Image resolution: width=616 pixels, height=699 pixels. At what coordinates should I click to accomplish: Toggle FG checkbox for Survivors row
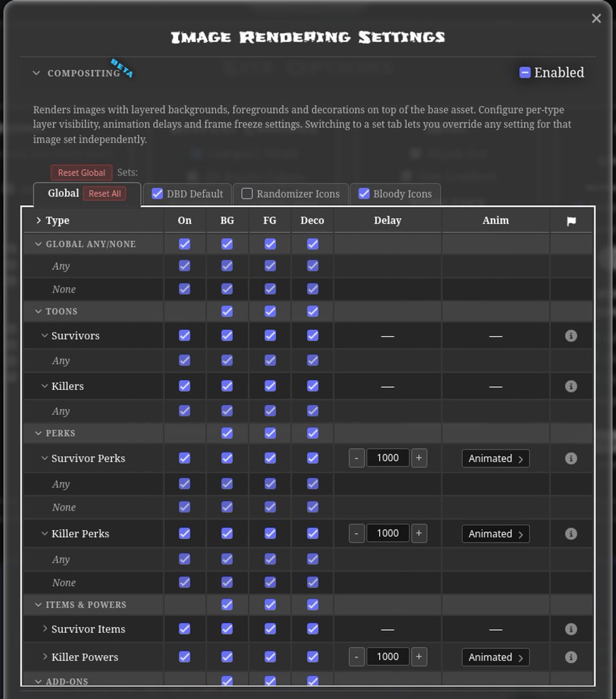click(270, 336)
